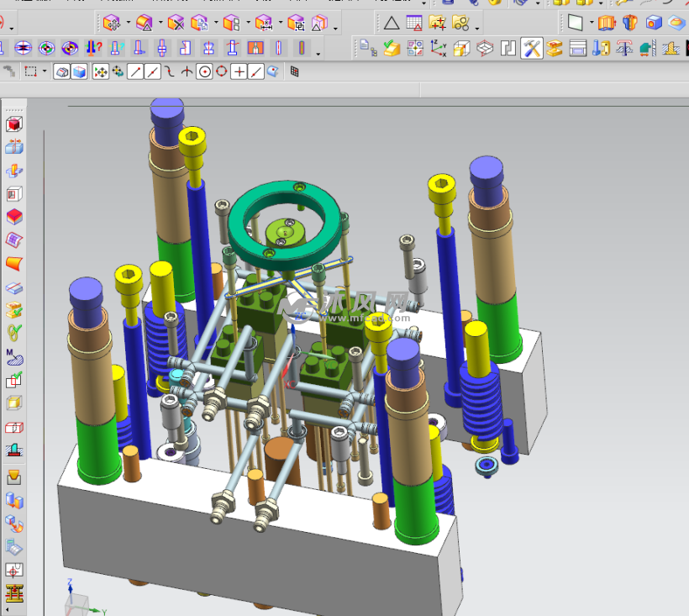Click the Mold CSYS XYZ axes icon
This screenshot has width=689, height=616.
click(x=438, y=49)
